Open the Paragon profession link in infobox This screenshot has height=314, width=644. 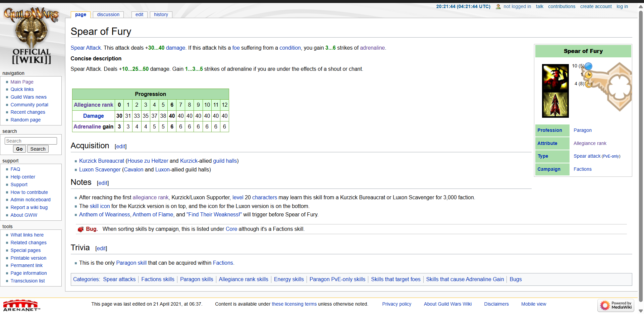tap(583, 130)
